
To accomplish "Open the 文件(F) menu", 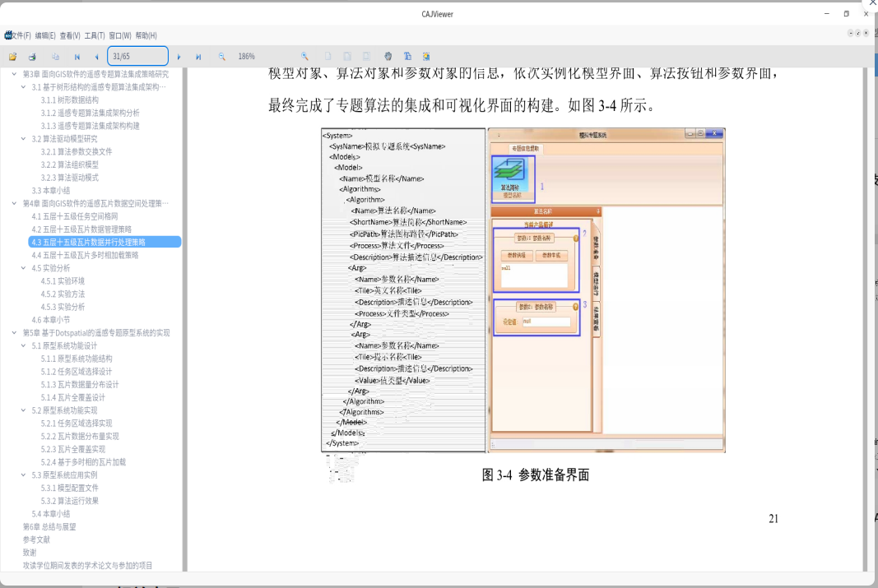I will (17, 36).
